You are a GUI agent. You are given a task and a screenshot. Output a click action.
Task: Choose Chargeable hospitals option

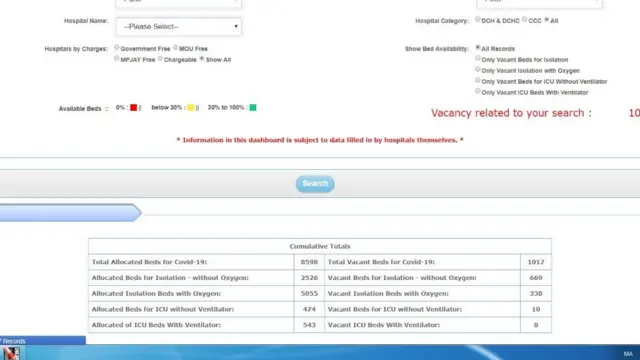point(160,58)
